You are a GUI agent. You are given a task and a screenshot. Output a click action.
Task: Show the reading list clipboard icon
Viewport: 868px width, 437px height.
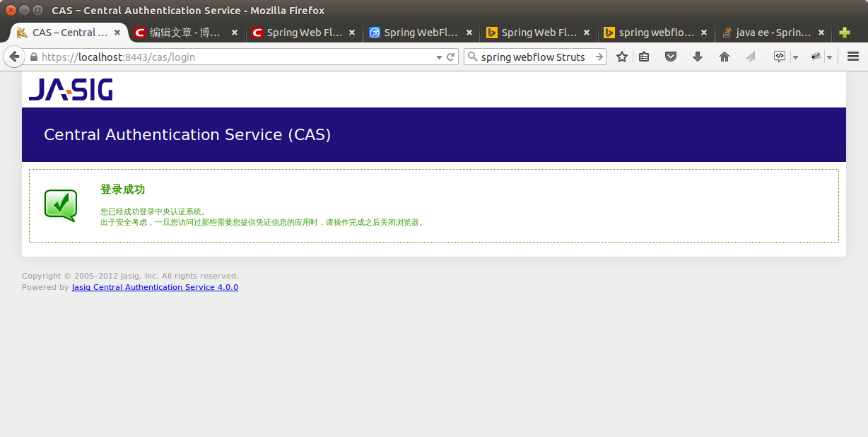(644, 56)
